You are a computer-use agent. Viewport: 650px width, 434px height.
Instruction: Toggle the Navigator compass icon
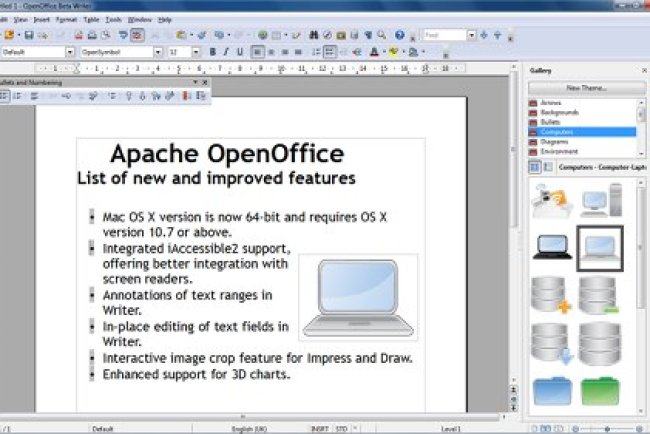coord(327,35)
